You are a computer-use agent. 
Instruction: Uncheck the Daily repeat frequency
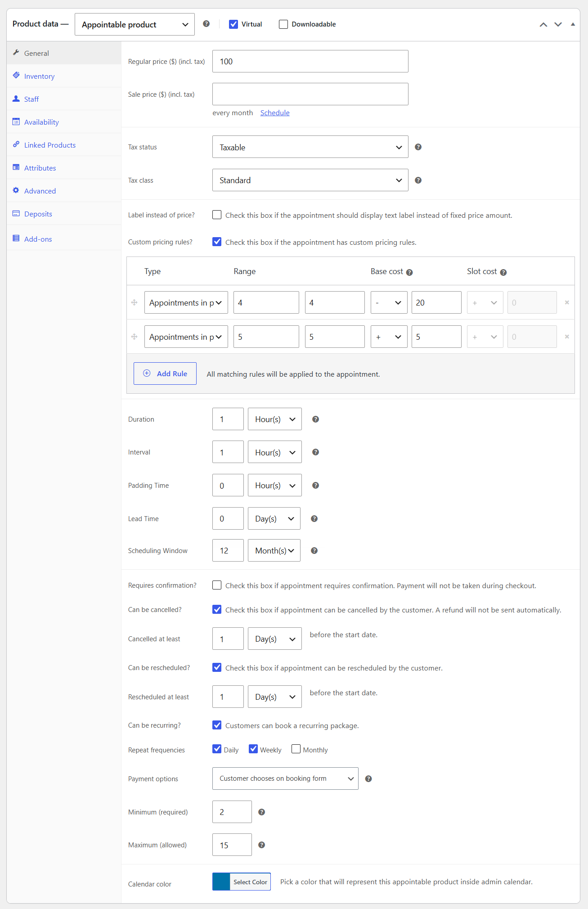(x=217, y=749)
